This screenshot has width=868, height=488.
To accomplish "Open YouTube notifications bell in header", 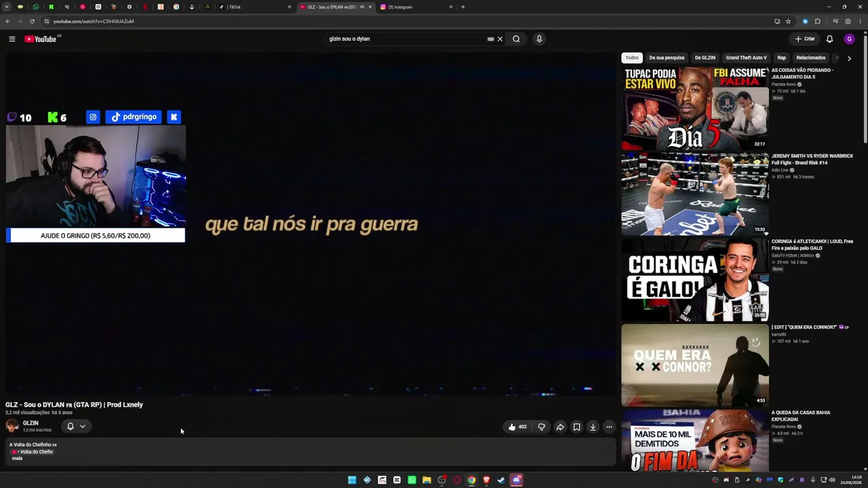I will click(829, 39).
